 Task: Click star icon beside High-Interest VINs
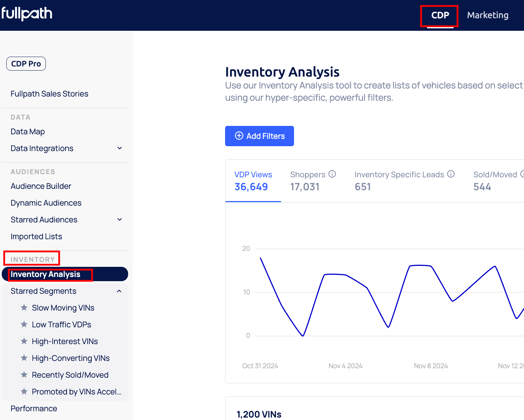(24, 341)
